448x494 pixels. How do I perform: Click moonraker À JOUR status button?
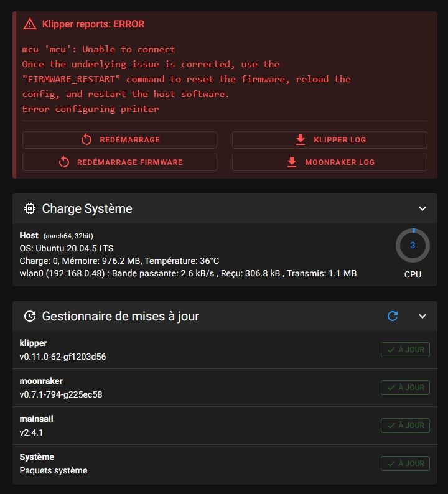pos(405,388)
